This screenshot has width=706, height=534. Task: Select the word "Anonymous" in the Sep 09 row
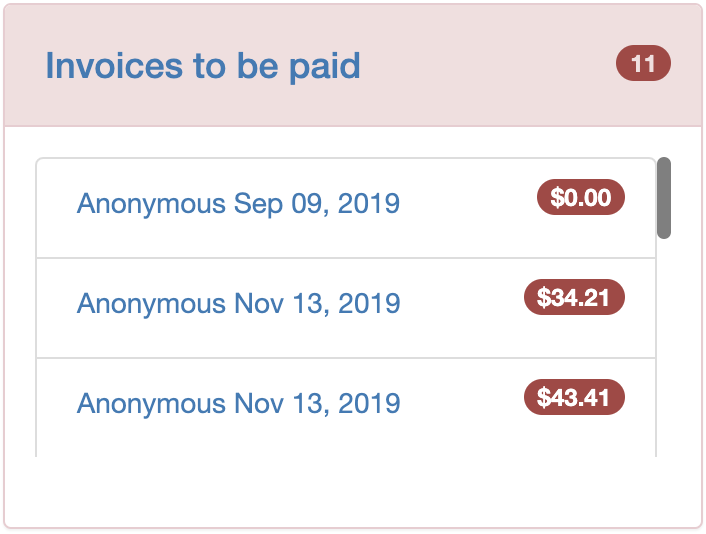[151, 204]
